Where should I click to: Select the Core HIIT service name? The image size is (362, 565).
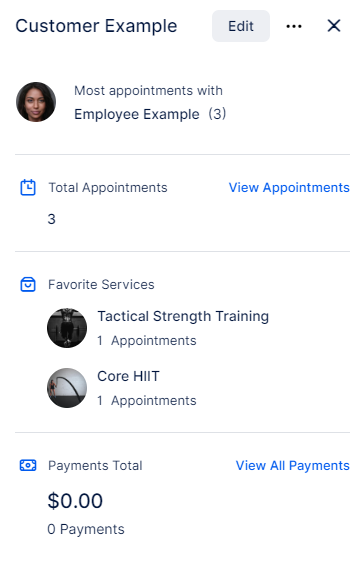coord(128,376)
